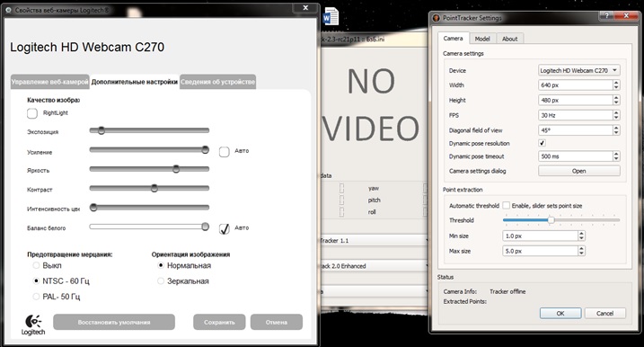Switch to Управление веб-камерой tab
The image size is (644, 347).
click(x=49, y=82)
